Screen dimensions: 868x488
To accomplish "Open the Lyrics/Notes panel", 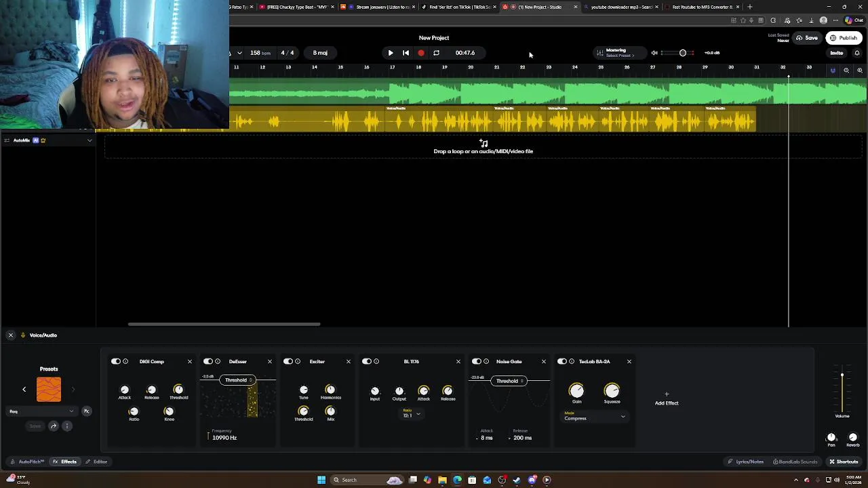I will coord(745,462).
